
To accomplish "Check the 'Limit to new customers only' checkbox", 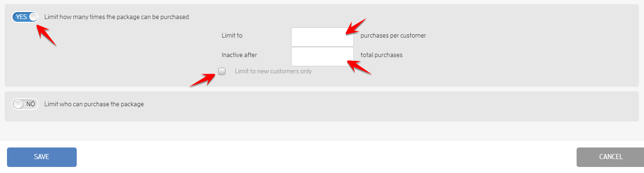I will (x=222, y=71).
